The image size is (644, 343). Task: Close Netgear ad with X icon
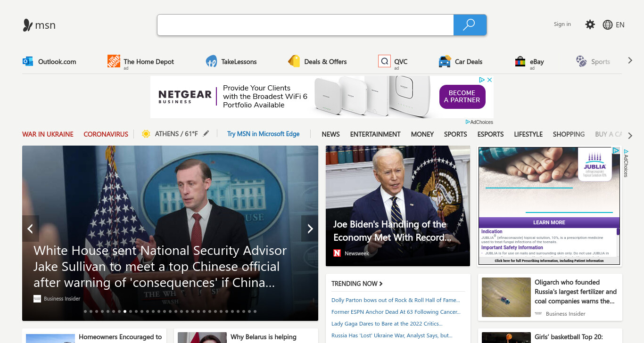tap(490, 80)
